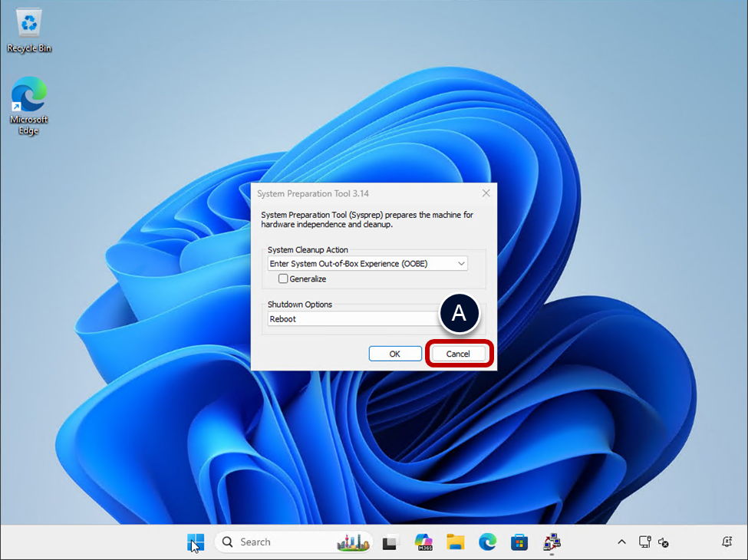The height and width of the screenshot is (560, 748).
Task: Open Microsoft Store from the taskbar
Action: [x=520, y=542]
